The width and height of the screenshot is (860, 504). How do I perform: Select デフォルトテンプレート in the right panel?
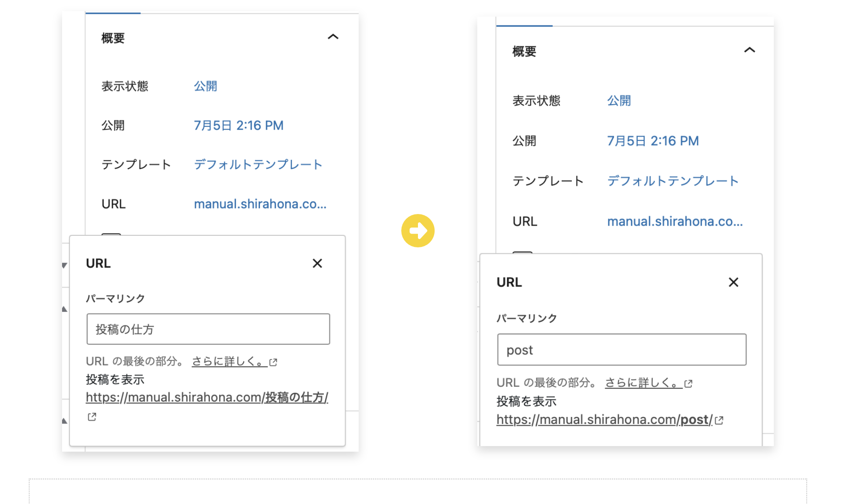(x=672, y=181)
